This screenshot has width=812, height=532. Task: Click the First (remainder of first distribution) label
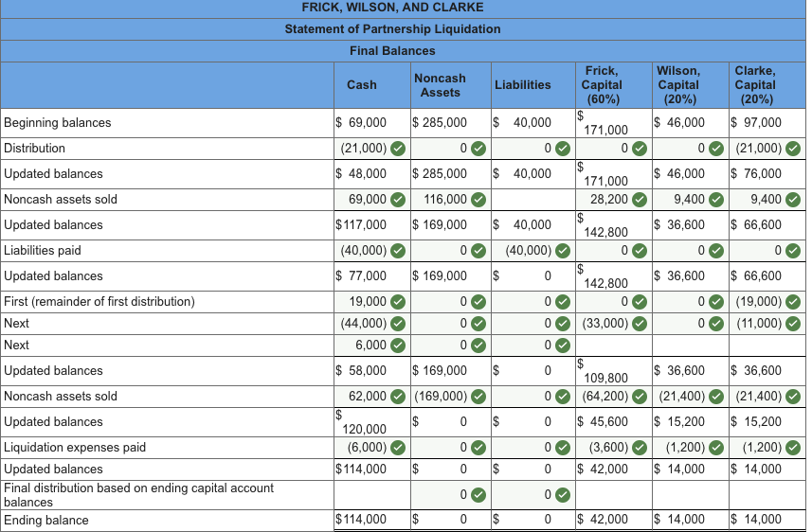(x=99, y=302)
